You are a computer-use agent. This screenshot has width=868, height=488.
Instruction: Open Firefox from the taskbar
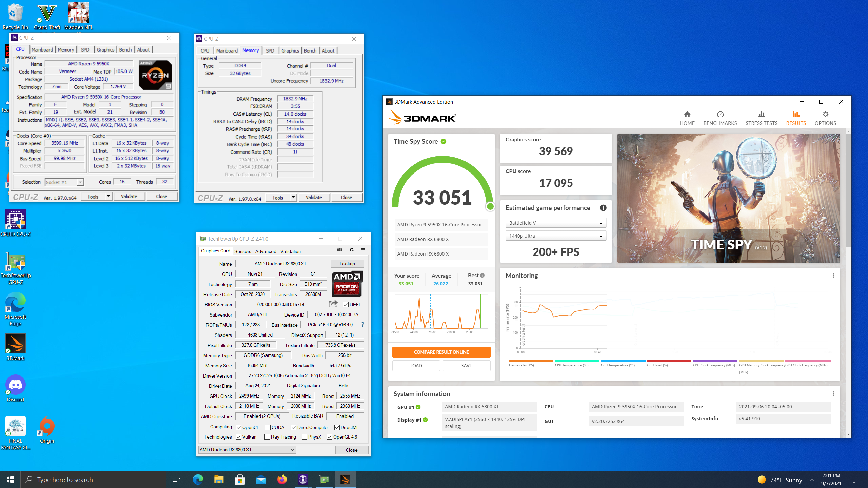(x=282, y=480)
